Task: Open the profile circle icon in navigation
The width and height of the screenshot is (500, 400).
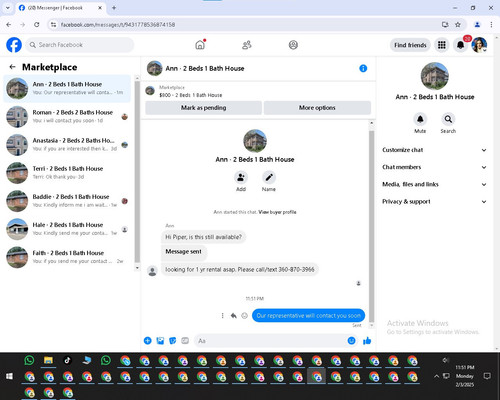Action: pyautogui.click(x=293, y=45)
